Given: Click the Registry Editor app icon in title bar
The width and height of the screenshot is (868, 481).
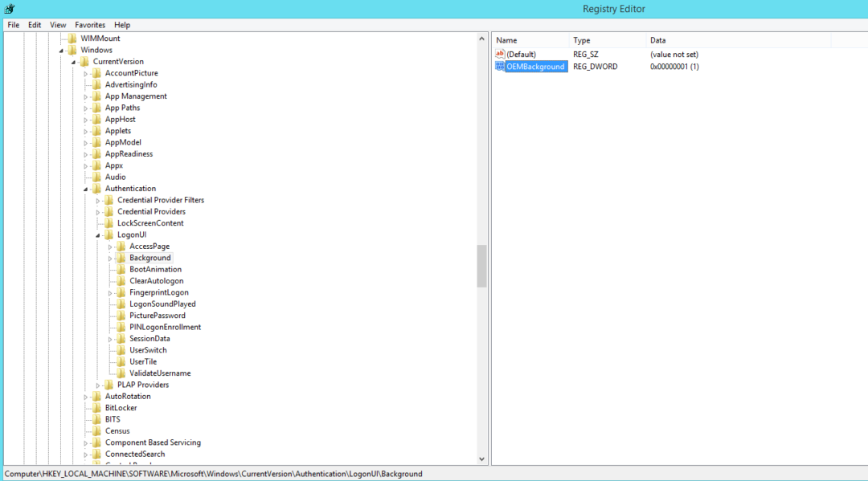Looking at the screenshot, I should (9, 9).
